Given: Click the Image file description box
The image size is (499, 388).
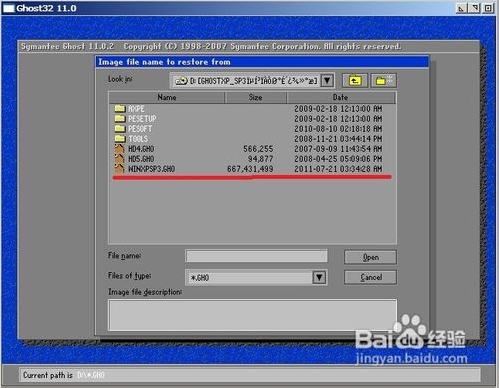Looking at the screenshot, I should point(252,315).
